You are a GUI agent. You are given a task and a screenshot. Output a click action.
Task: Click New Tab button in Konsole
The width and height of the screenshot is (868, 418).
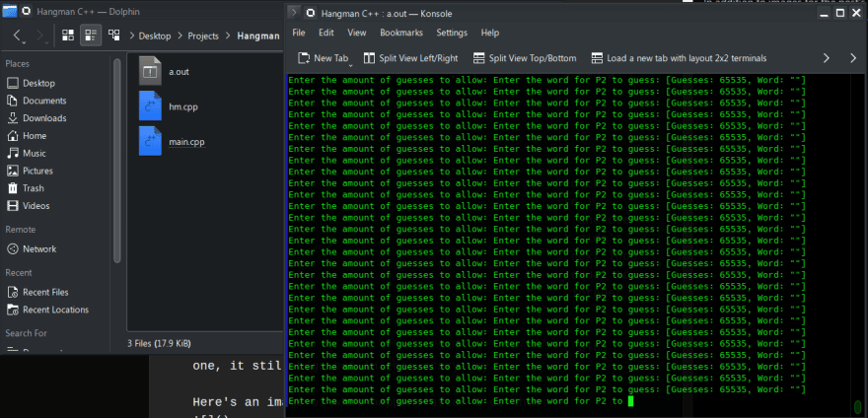click(323, 58)
